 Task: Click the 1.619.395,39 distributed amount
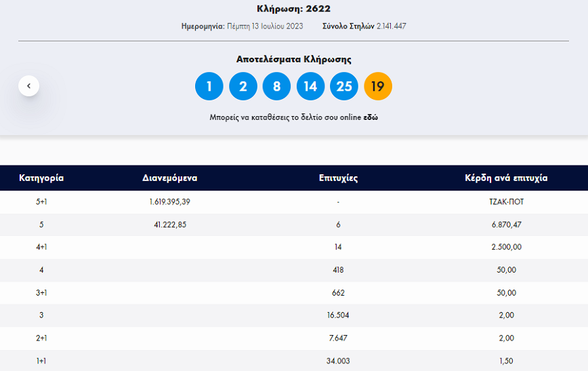click(169, 201)
